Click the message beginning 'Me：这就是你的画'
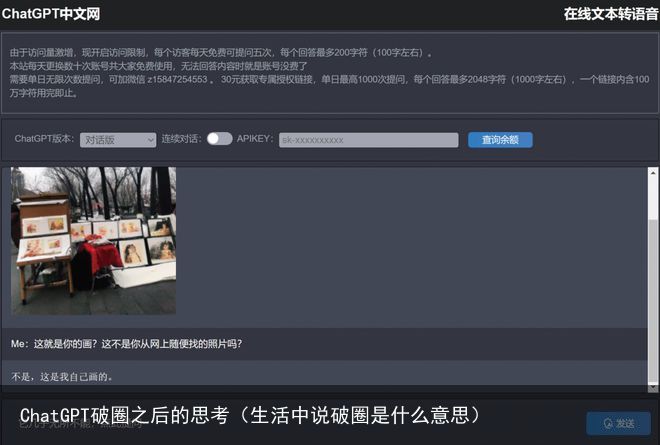 tap(126, 344)
